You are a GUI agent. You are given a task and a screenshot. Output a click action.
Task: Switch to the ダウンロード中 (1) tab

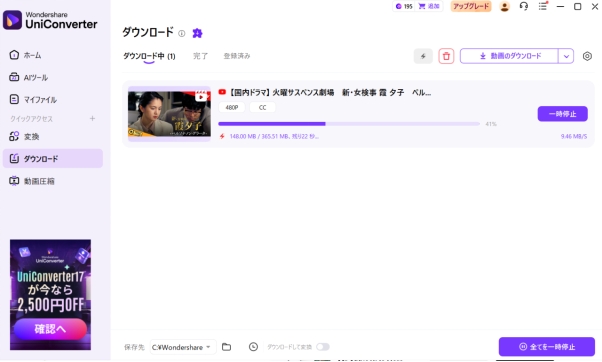149,56
